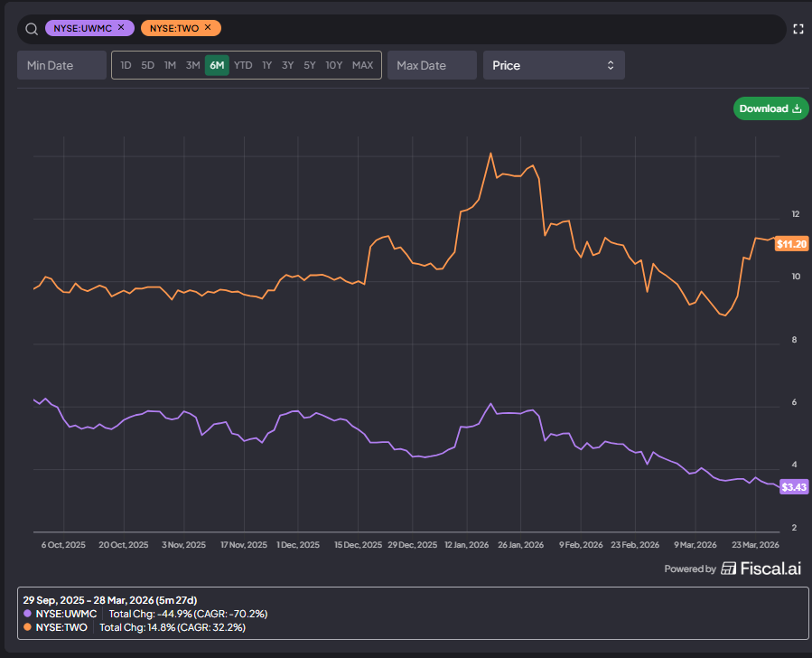Click the y-axis value 12

click(796, 214)
